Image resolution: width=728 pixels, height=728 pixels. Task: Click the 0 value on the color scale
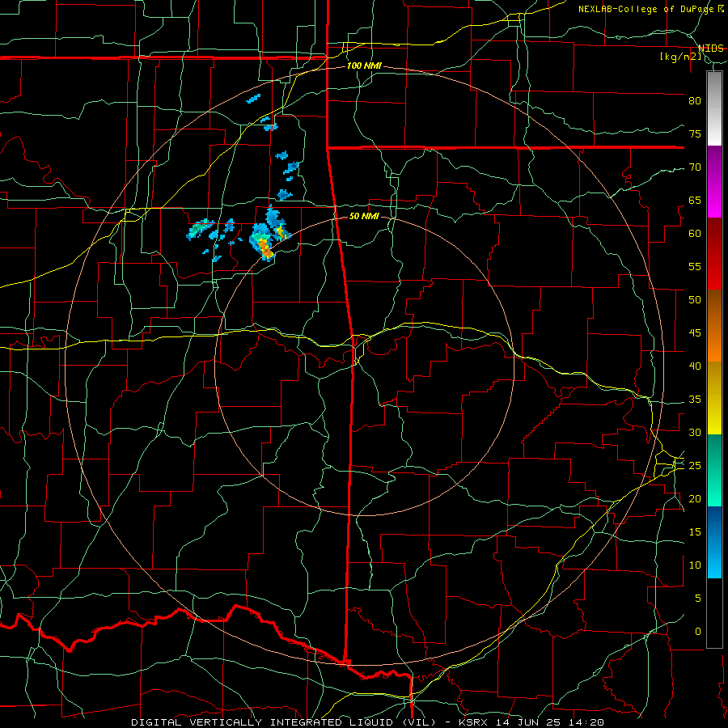pyautogui.click(x=698, y=632)
